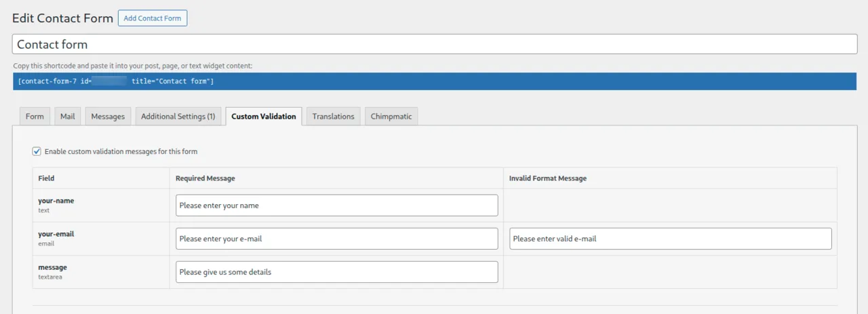The width and height of the screenshot is (868, 314).
Task: Select the contact-form-7 shortcode bar
Action: coord(435,81)
